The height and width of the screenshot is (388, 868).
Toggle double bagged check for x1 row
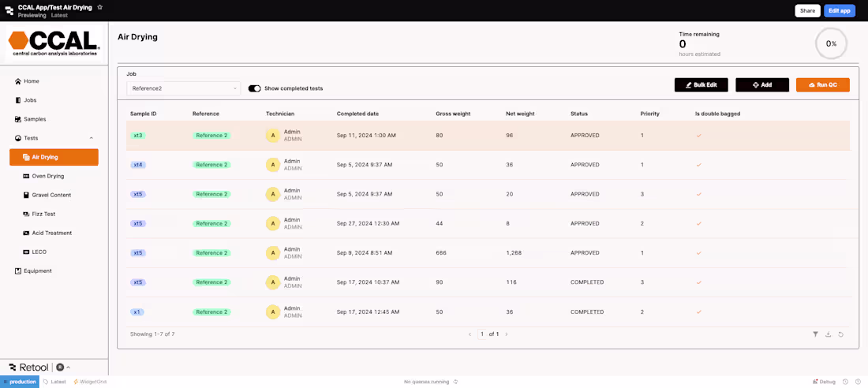click(698, 312)
